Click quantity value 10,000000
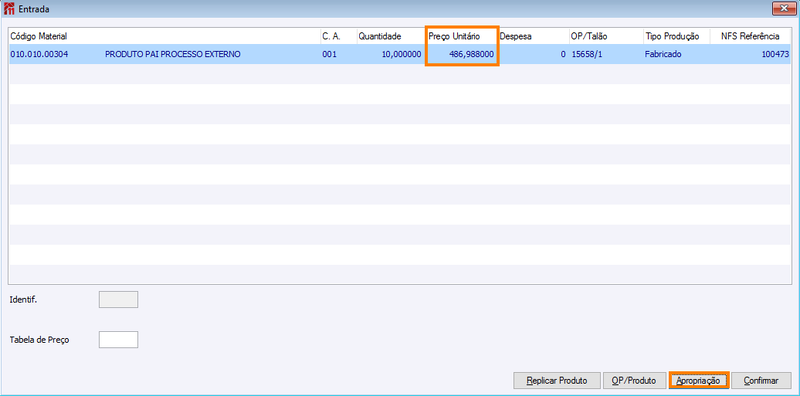Image resolution: width=800 pixels, height=396 pixels. coord(402,54)
